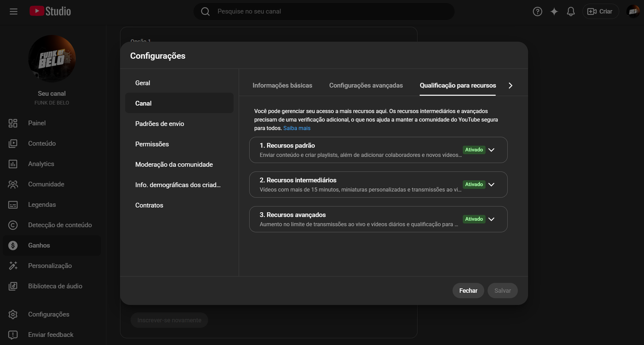644x345 pixels.
Task: Click the Ganhos dollar icon in sidebar
Action: (13, 246)
